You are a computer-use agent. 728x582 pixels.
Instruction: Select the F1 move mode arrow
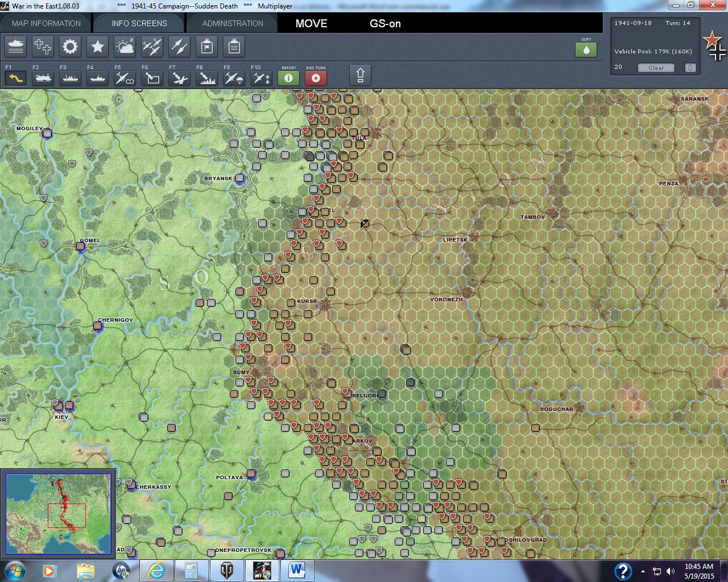pos(16,78)
